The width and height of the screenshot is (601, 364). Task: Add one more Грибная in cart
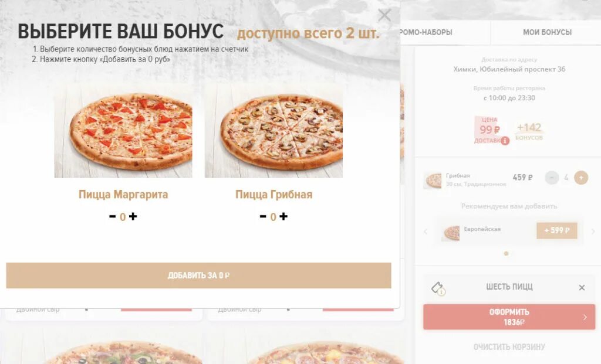[x=581, y=178]
